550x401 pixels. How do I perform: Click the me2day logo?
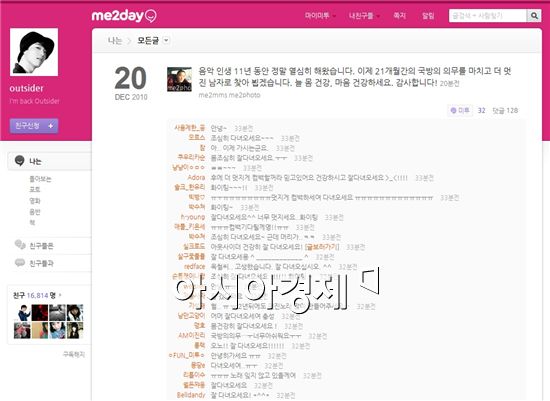[x=124, y=15]
